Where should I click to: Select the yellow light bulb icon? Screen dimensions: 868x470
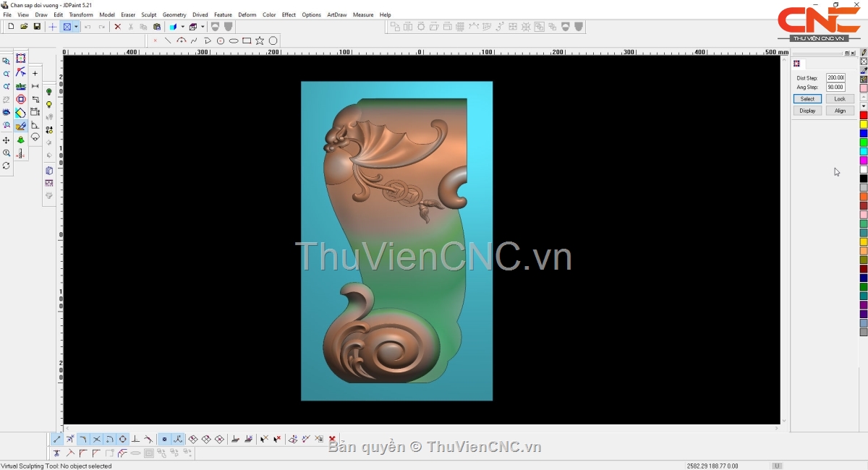click(x=49, y=105)
